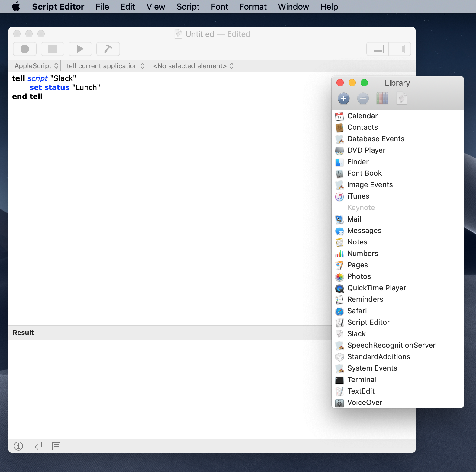
Task: Open the tell current application dropdown
Action: point(105,66)
